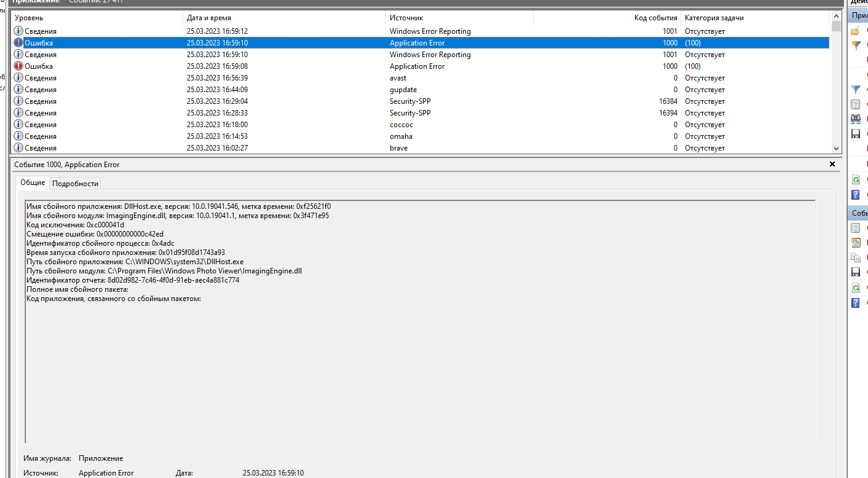Click the save selected events floppy icon in event actions
Screen dimensions: 868x478
(x=855, y=272)
